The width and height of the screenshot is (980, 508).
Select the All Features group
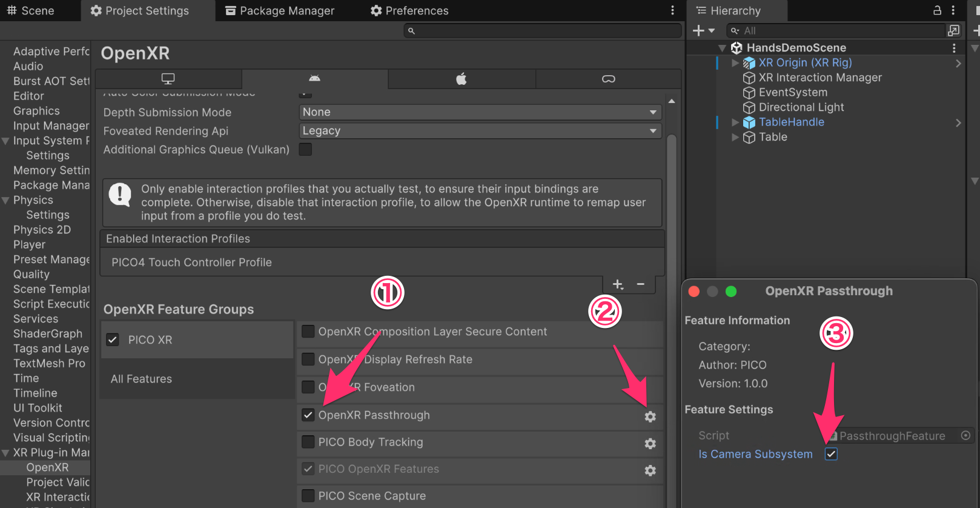click(x=197, y=379)
